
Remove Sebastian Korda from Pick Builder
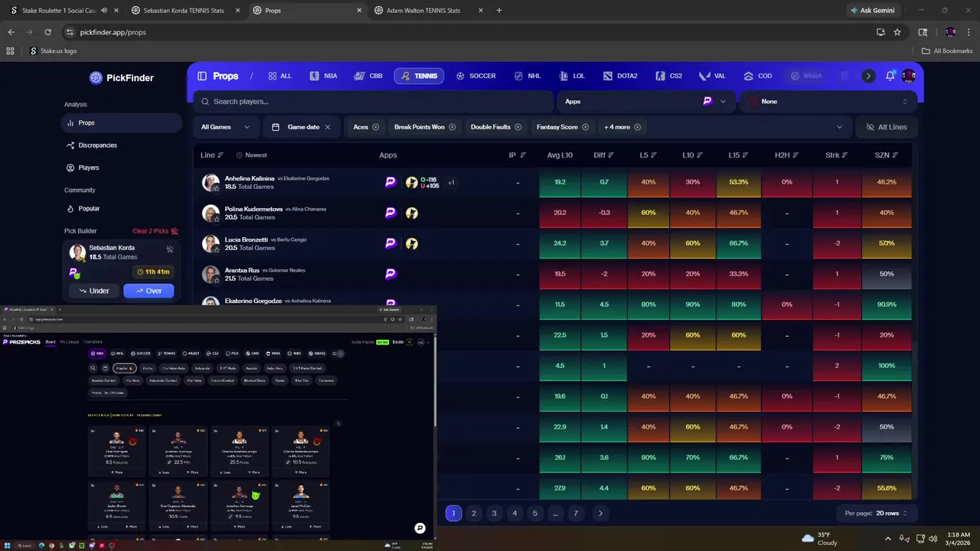click(x=170, y=249)
